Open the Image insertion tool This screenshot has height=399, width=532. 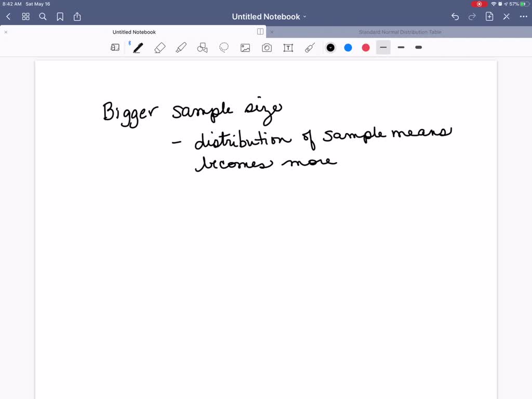[245, 47]
